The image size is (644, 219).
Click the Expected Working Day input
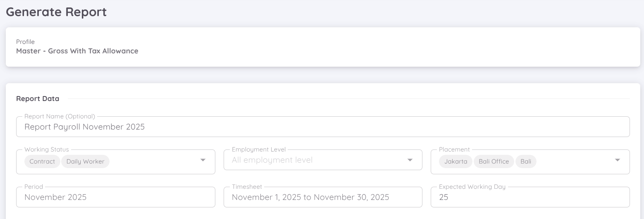[x=530, y=197]
